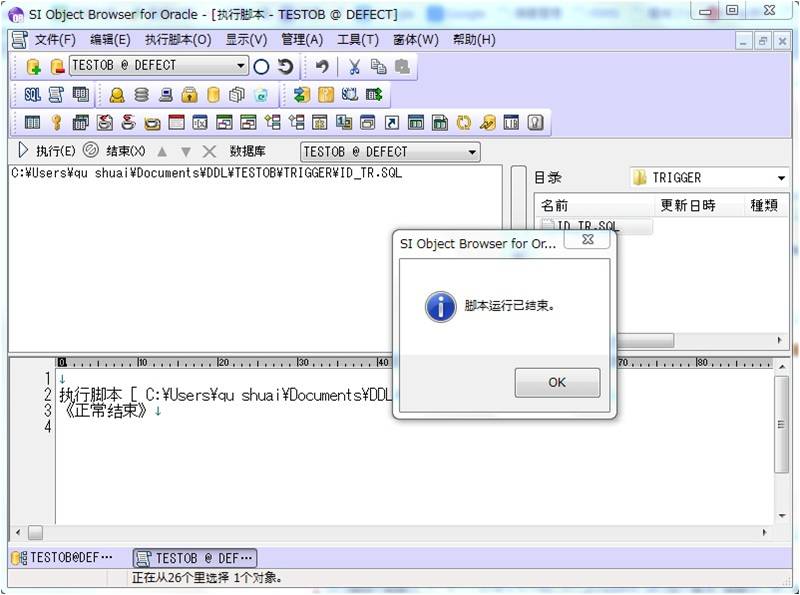Open the 帮助(H) menu
800x595 pixels.
click(474, 40)
